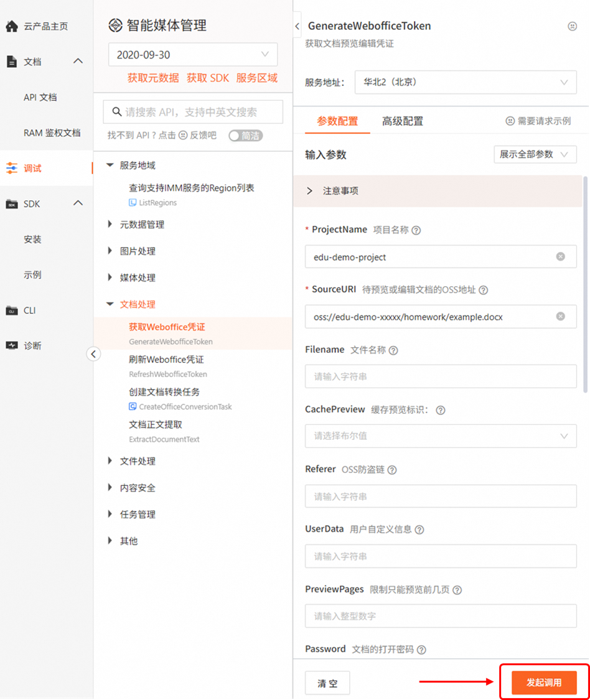The height and width of the screenshot is (700, 590).
Task: Expand the 其他 tree node
Action: [x=110, y=541]
